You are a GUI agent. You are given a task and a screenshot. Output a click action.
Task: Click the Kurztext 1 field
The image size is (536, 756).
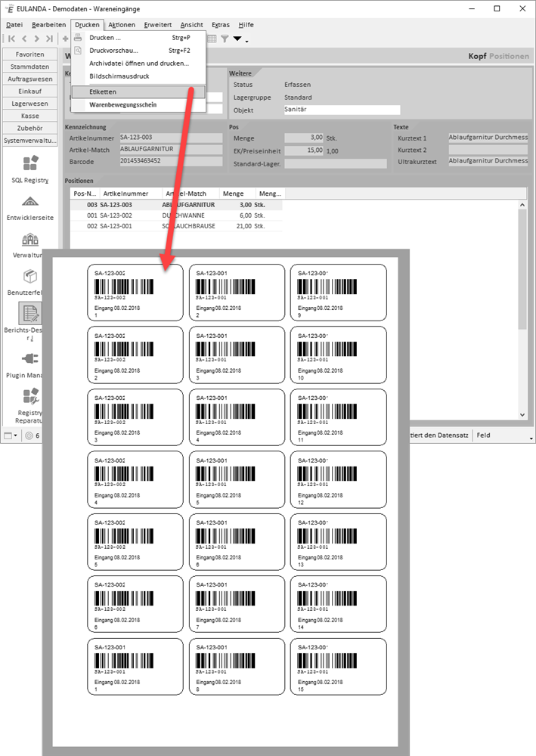[488, 138]
